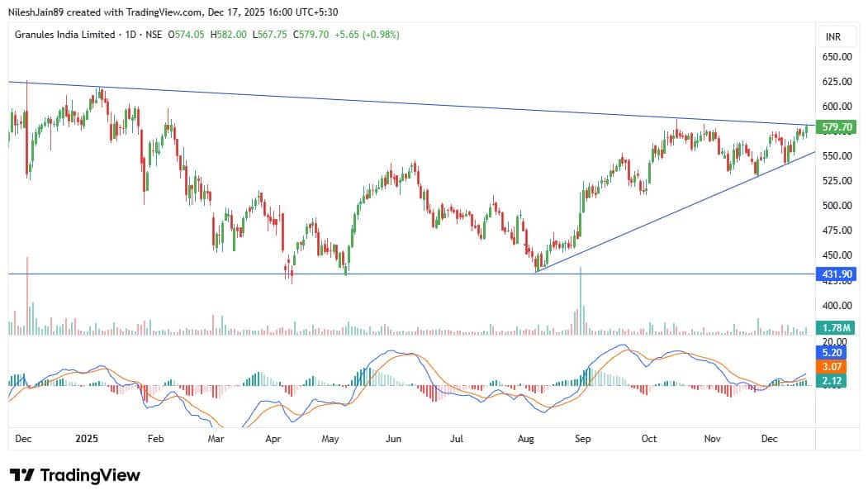Image resolution: width=868 pixels, height=500 pixels.
Task: Click the 500.00 price axis label
Action: point(837,206)
